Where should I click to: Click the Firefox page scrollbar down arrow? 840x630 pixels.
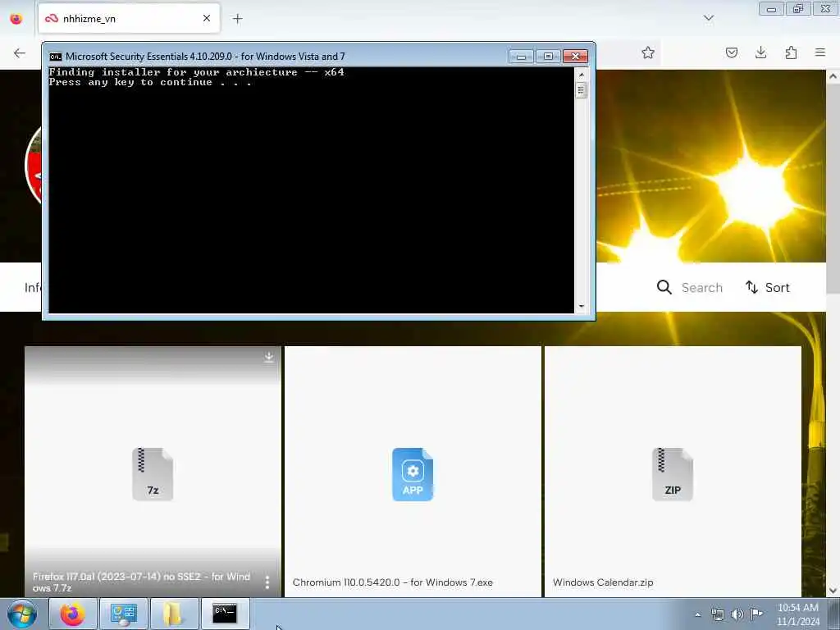[833, 591]
